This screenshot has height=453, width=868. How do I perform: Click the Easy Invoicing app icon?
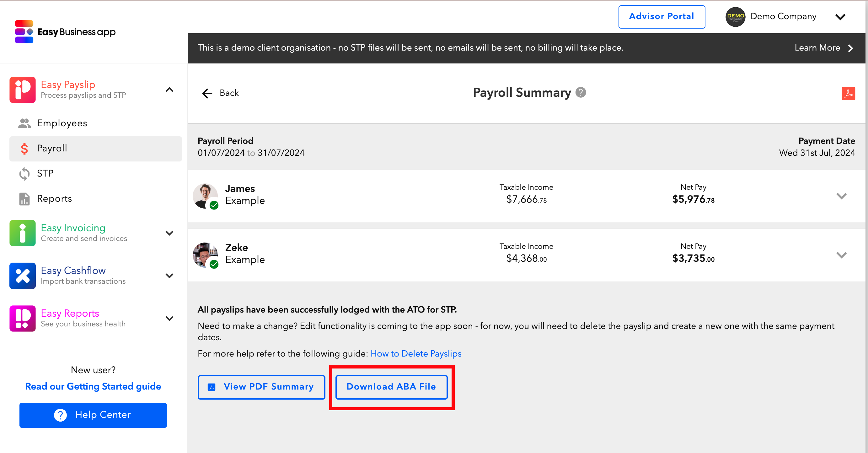coord(22,233)
